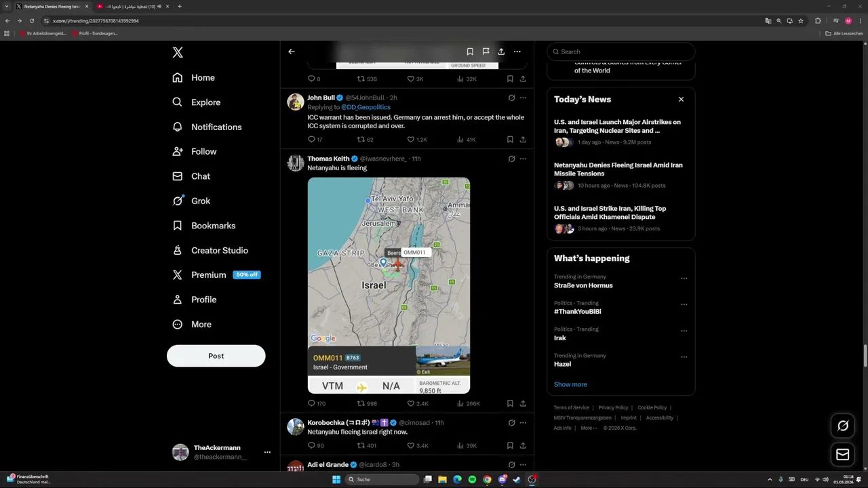Close Today's News panel
Image resolution: width=868 pixels, height=488 pixels.
681,99
